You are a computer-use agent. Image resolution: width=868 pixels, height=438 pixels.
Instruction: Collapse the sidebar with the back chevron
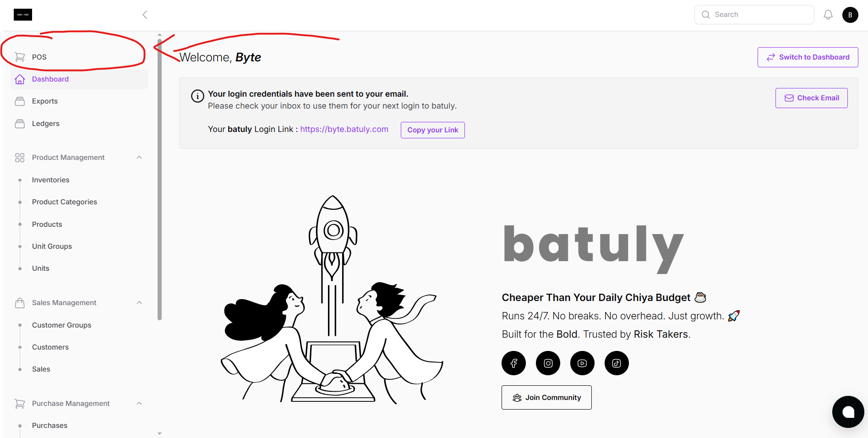(145, 15)
